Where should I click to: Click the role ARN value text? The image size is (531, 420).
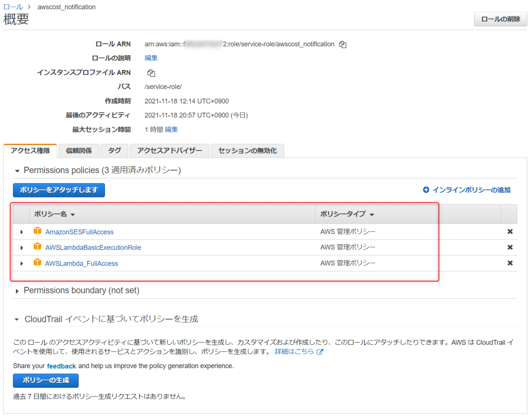tap(239, 44)
